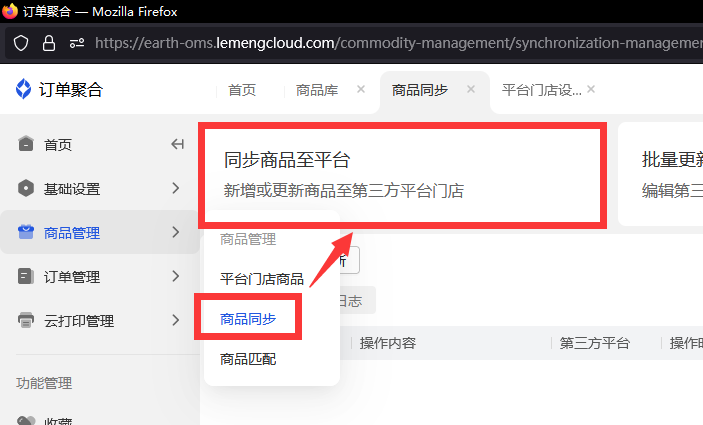The image size is (703, 425).
Task: Click the 商品管理 box icon
Action: [x=26, y=232]
